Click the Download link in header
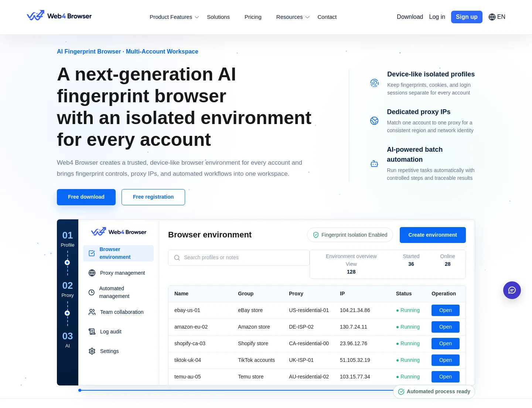This screenshot has width=532, height=408. tap(410, 17)
